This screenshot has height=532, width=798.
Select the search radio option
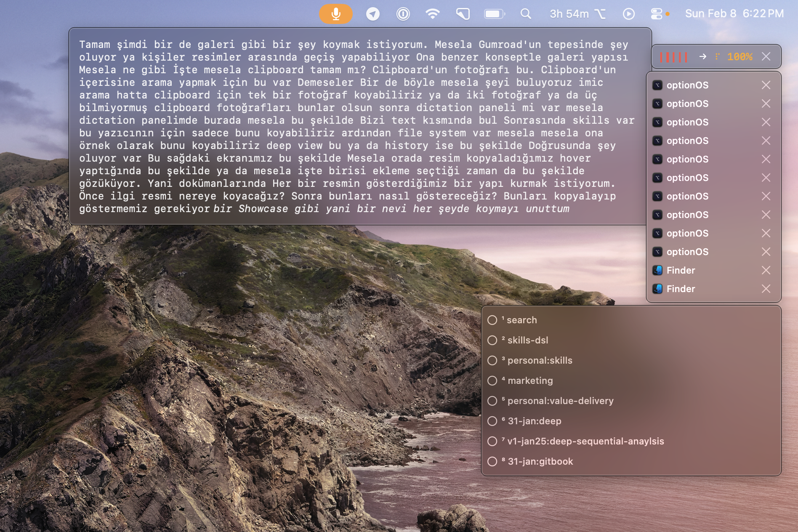click(x=492, y=320)
